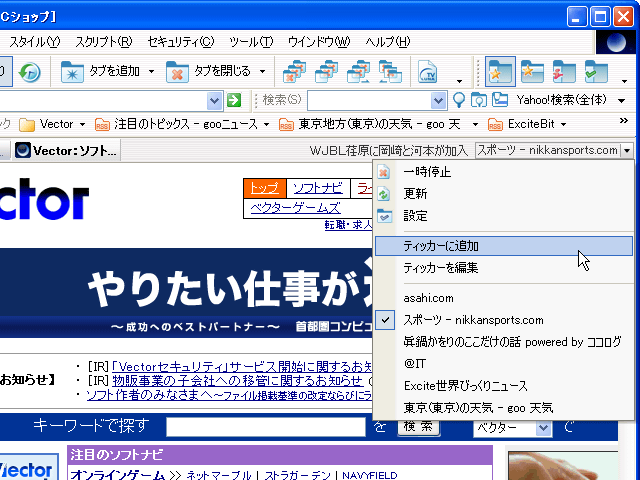
Task: Expand 東京地方(東京)の天気 - goo feed
Action: pyautogui.click(x=475, y=124)
